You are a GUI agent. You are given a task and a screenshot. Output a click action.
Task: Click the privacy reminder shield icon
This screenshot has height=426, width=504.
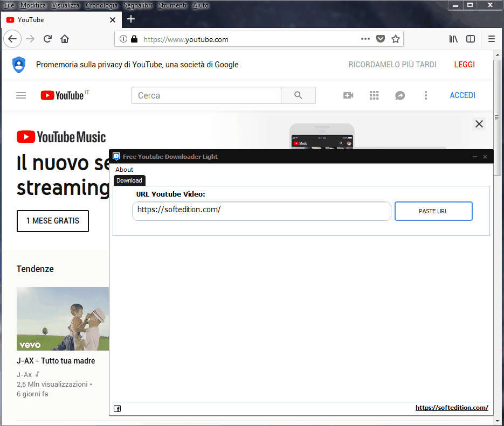pos(19,65)
